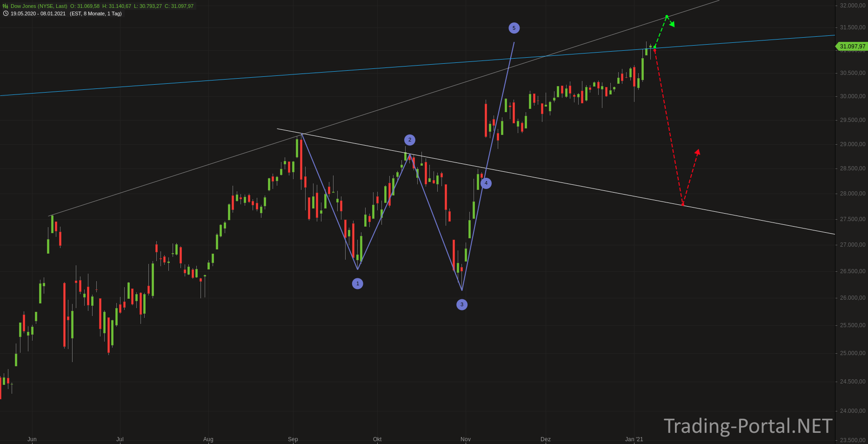Click the Dez label on time axis

tap(546, 439)
